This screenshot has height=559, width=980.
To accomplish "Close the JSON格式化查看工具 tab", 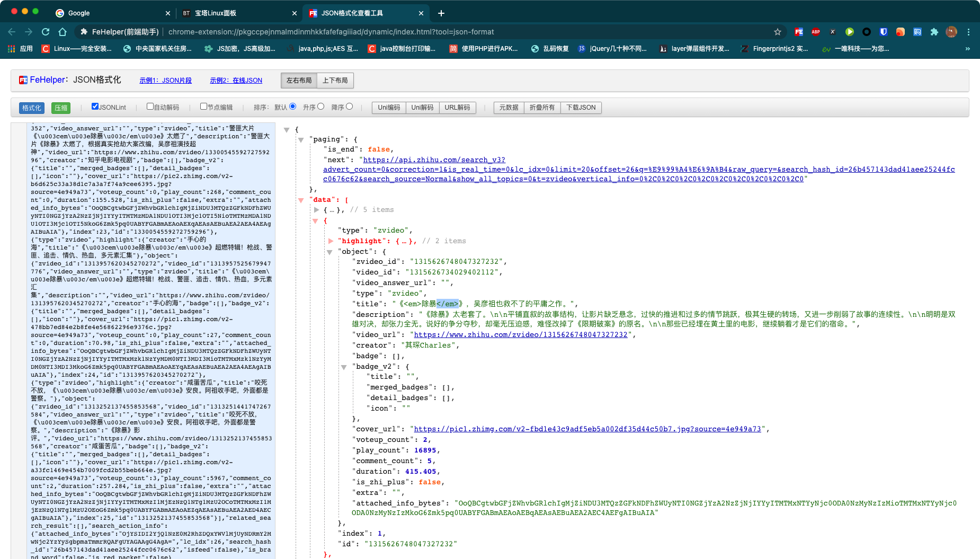I will pos(421,13).
